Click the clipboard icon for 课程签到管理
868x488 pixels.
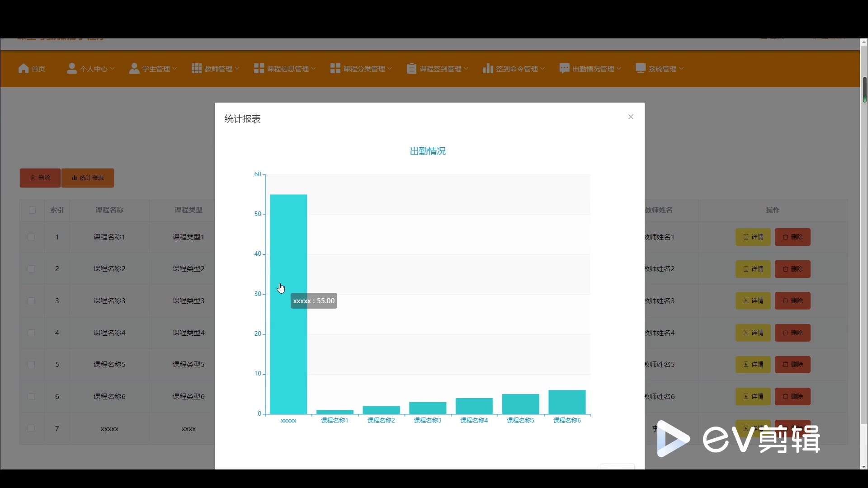(411, 68)
